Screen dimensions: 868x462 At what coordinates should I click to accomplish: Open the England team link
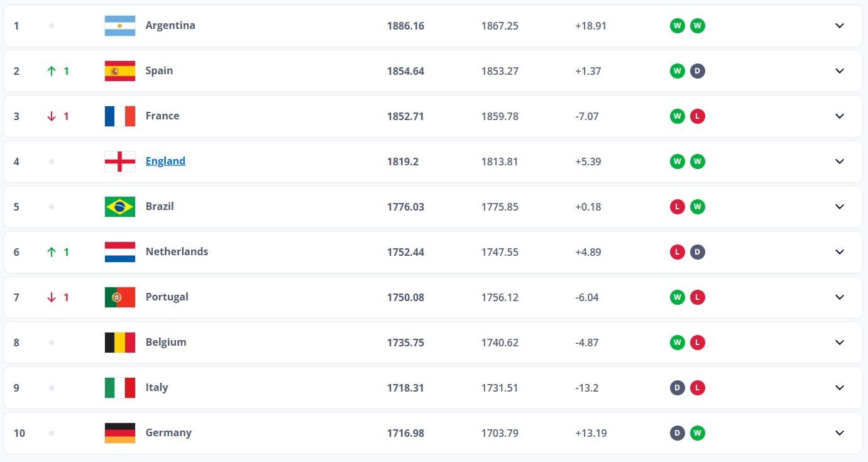click(x=165, y=162)
